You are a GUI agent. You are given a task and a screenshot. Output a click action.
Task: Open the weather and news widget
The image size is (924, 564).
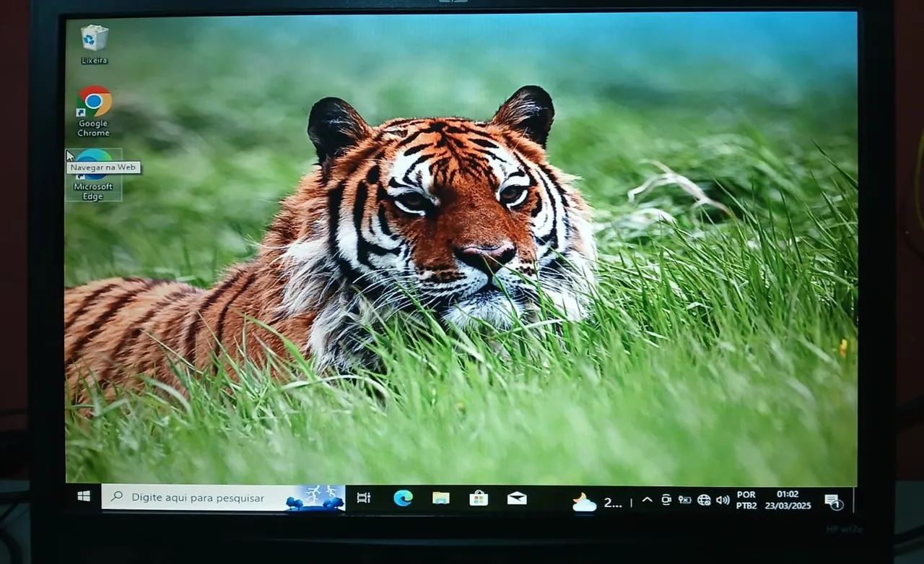point(596,498)
